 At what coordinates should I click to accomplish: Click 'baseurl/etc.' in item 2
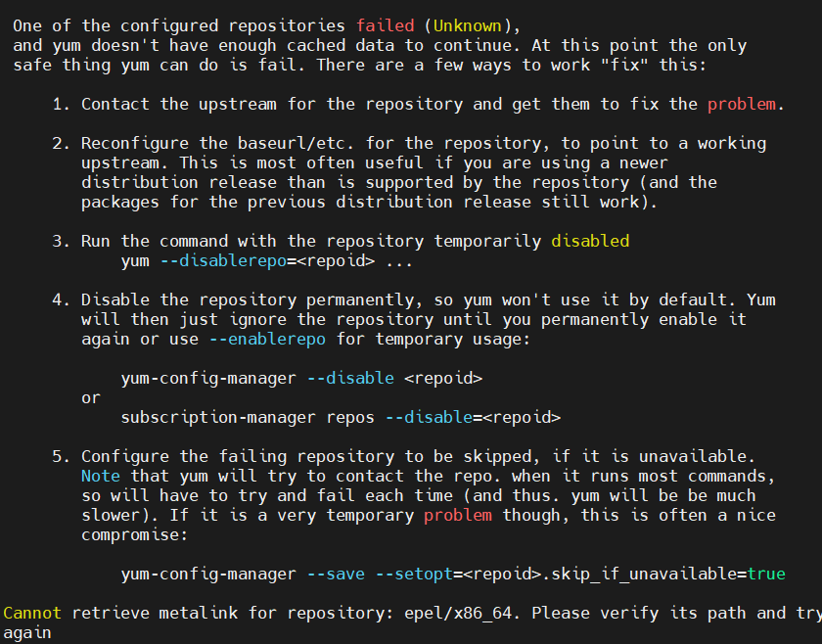tap(297, 143)
